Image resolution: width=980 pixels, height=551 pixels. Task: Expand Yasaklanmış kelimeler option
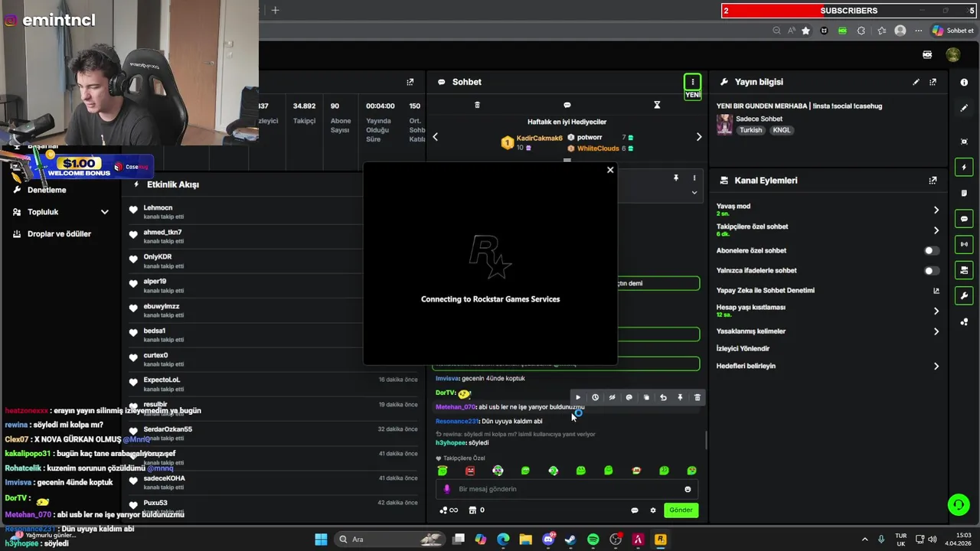pos(936,331)
